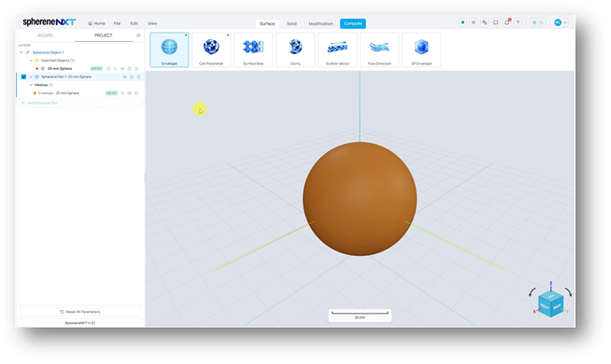611x364 pixels.
Task: Switch to the Modification tab
Action: [320, 23]
